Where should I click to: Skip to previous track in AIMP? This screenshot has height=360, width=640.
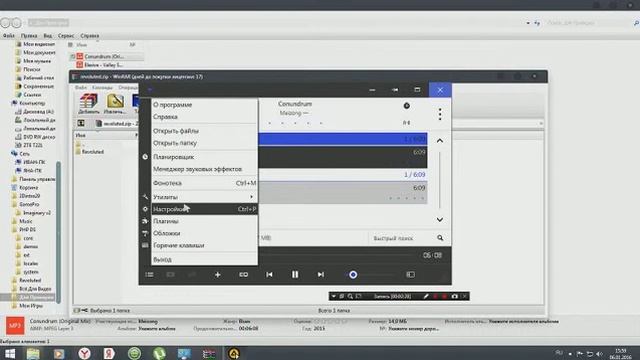[x=269, y=275]
